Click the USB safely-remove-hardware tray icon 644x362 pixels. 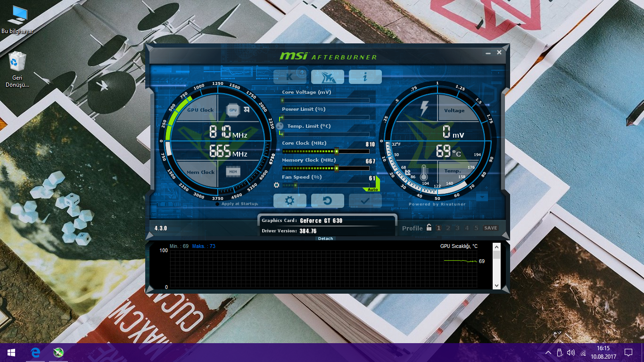pos(560,353)
